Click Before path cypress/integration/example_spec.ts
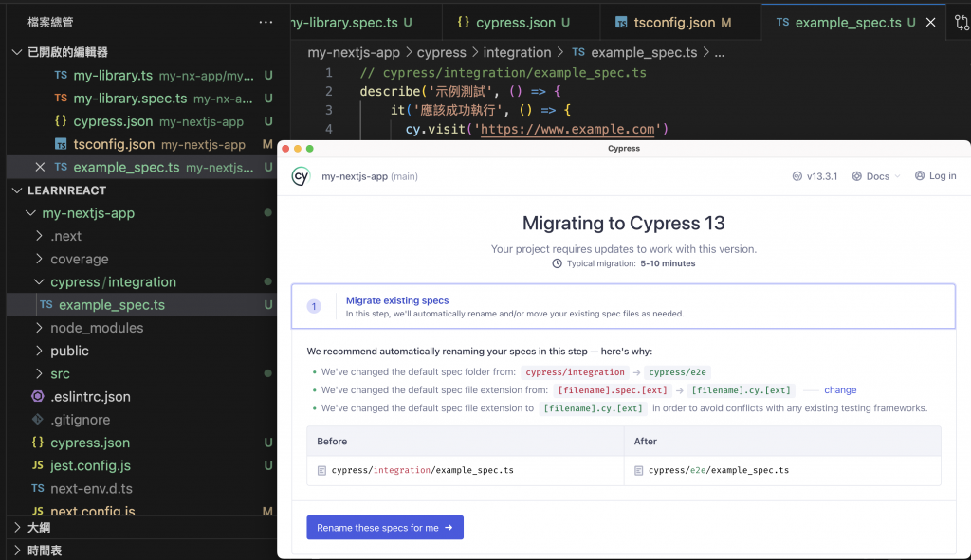This screenshot has height=560, width=971. coord(422,470)
